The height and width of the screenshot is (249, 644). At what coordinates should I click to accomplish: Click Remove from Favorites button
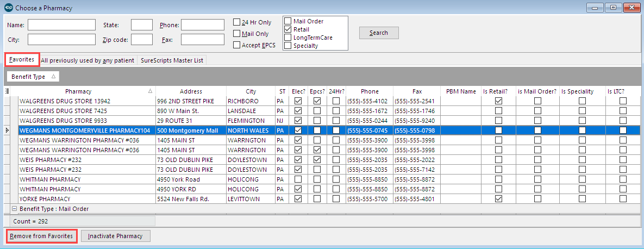pos(41,236)
